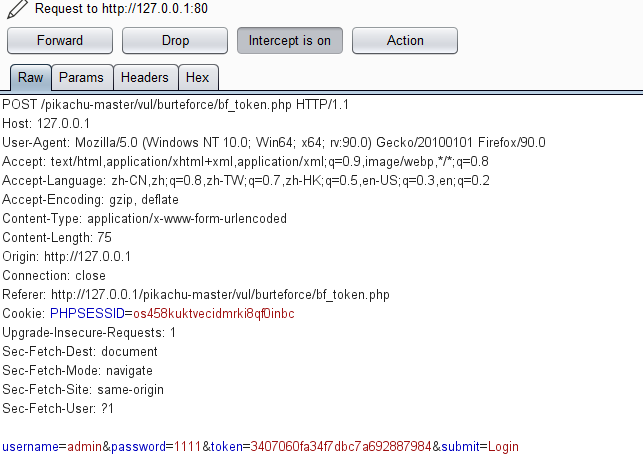Click the 'Sec-Fetch-Site: same-origin' line
The height and width of the screenshot is (470, 643).
pos(83,390)
